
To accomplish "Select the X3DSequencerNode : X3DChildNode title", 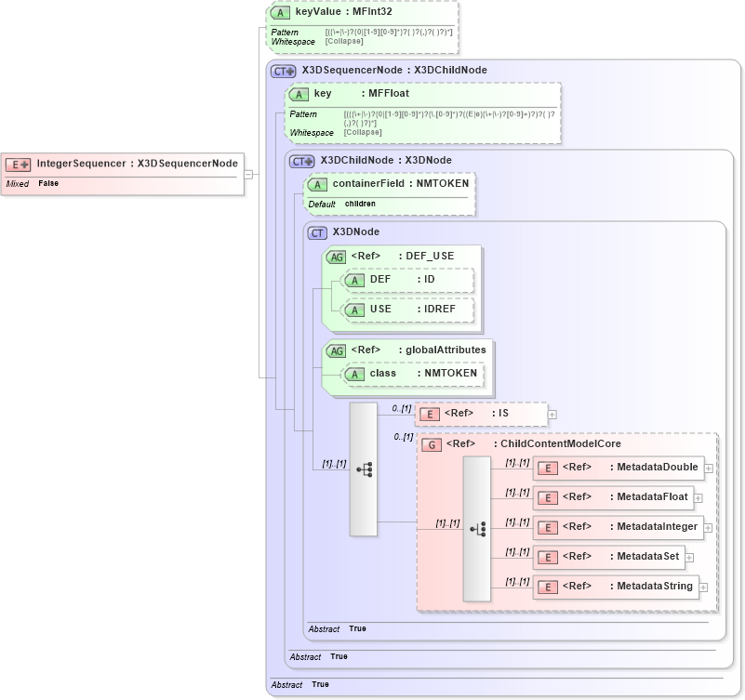I will (x=394, y=70).
